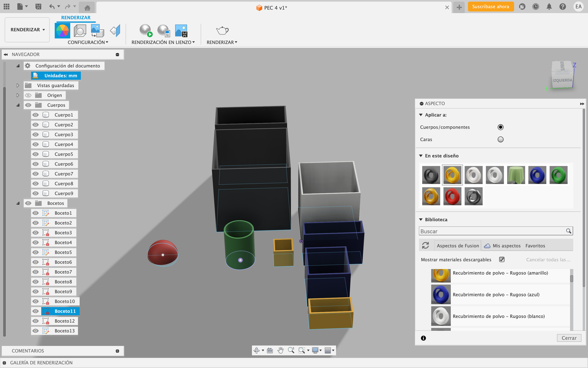Open the extensions icon beside subscribe button
The image size is (588, 368).
[522, 7]
